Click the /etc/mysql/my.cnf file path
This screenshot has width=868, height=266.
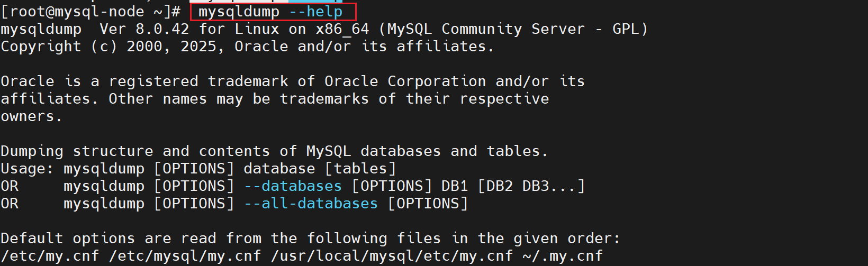(185, 256)
